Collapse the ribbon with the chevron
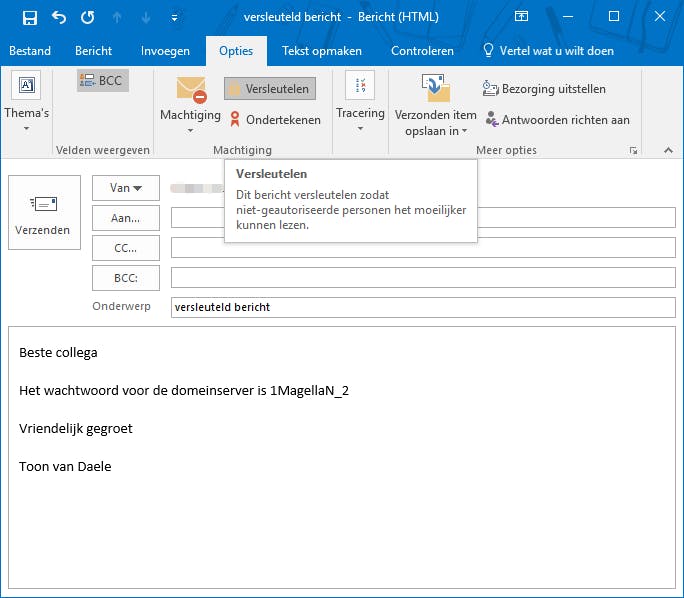The image size is (684, 598). coord(668,150)
